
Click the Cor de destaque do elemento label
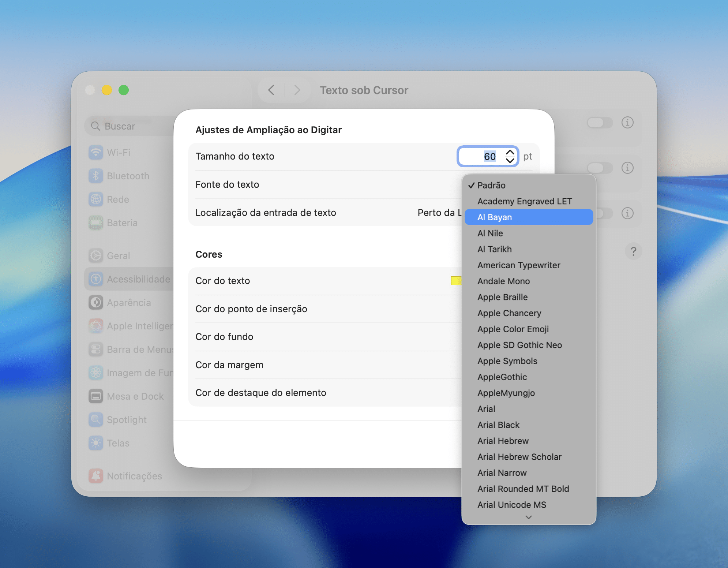tap(261, 393)
